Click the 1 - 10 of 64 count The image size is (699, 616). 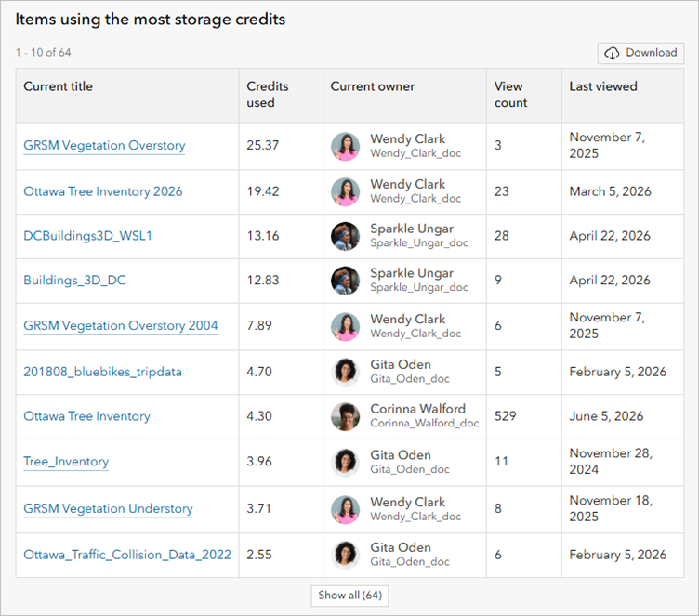[44, 53]
